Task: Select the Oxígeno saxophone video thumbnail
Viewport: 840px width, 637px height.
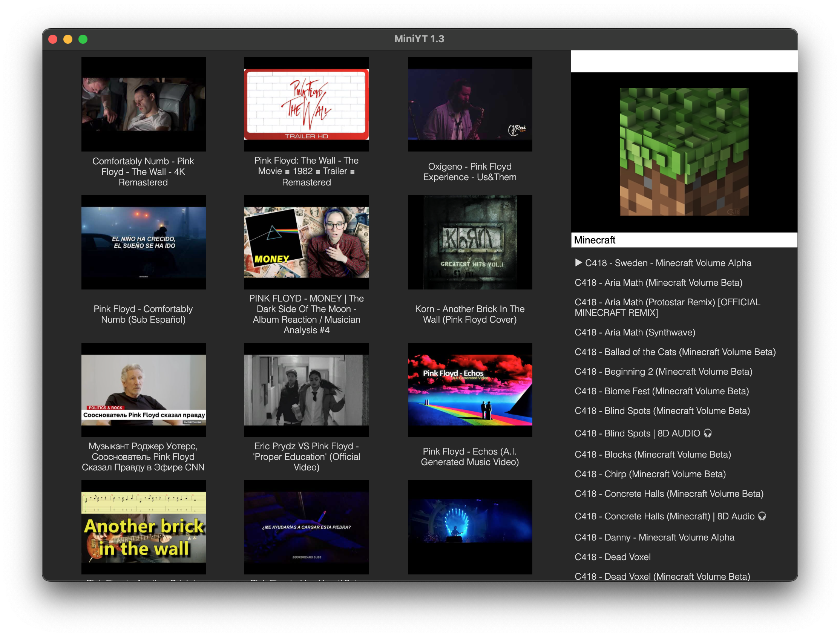Action: (x=470, y=104)
